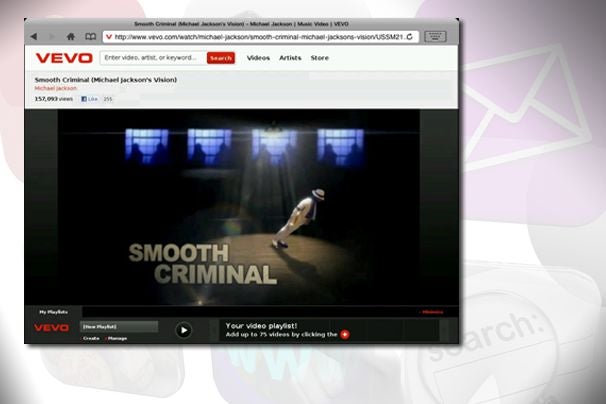This screenshot has width=606, height=404.
Task: Click the Manage playlist link
Action: click(x=117, y=338)
